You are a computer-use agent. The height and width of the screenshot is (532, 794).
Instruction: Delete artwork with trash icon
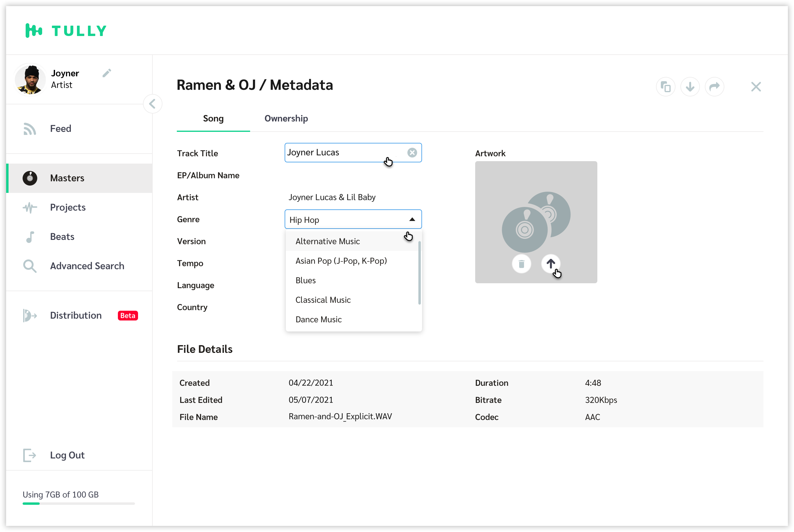(521, 264)
